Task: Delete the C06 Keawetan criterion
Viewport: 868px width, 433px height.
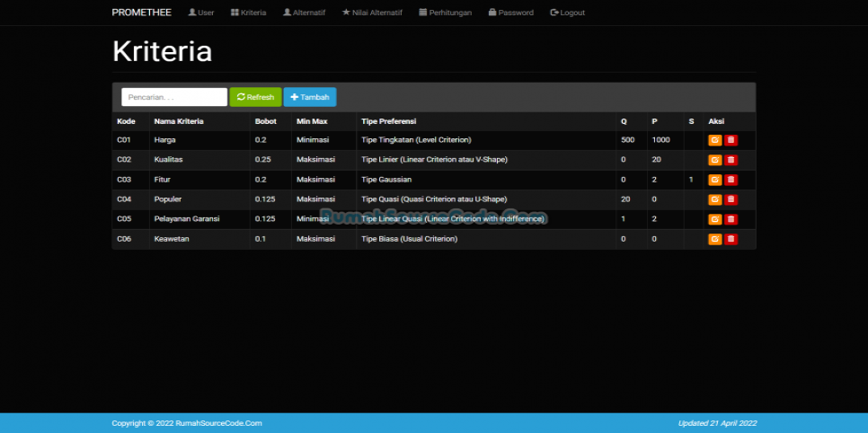Action: coord(731,239)
